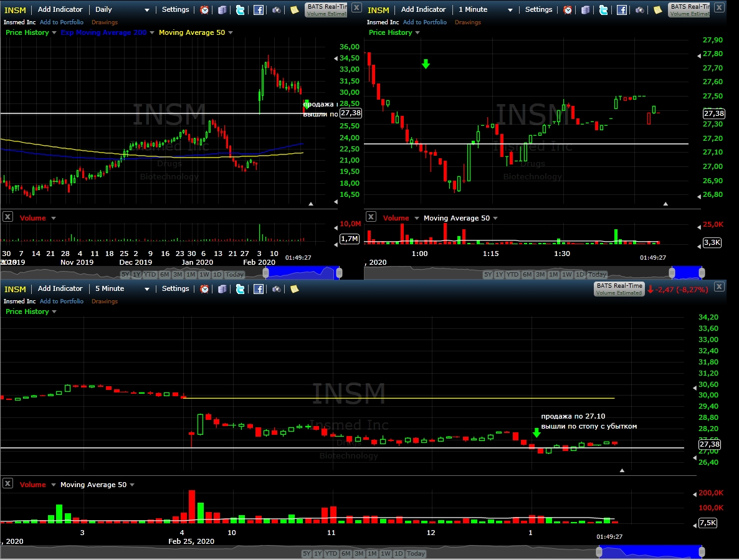
Task: Open the data table icon in Daily chart
Action: pos(222,10)
